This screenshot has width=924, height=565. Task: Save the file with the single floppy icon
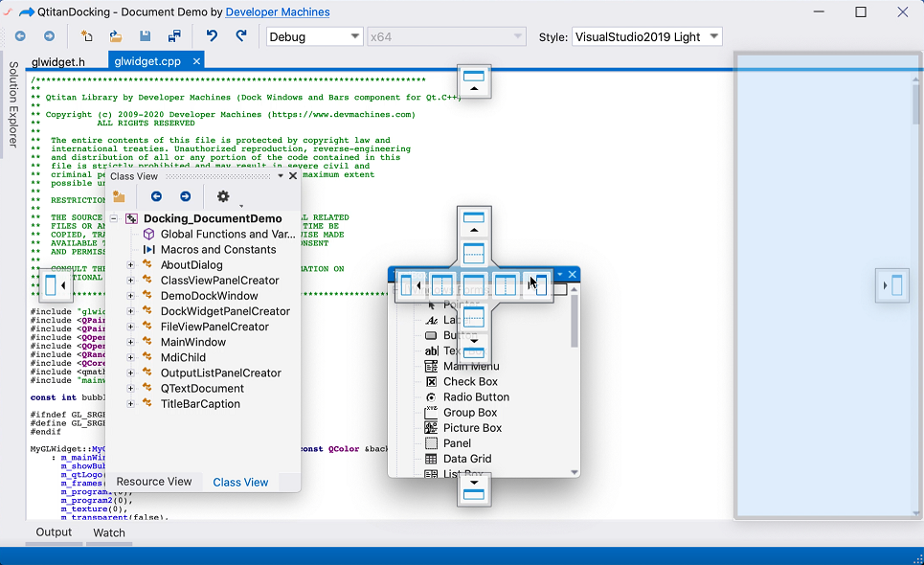pyautogui.click(x=145, y=36)
